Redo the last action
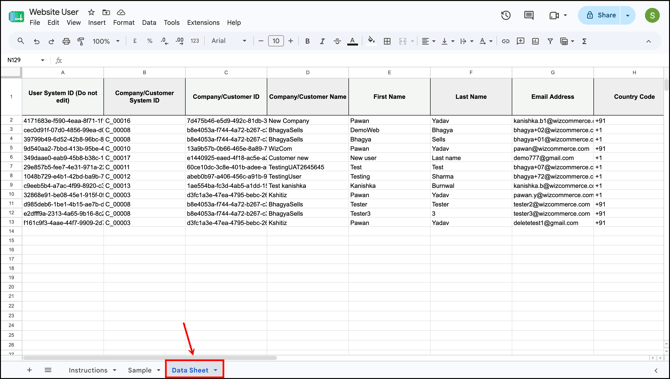The width and height of the screenshot is (670, 379). click(x=51, y=41)
